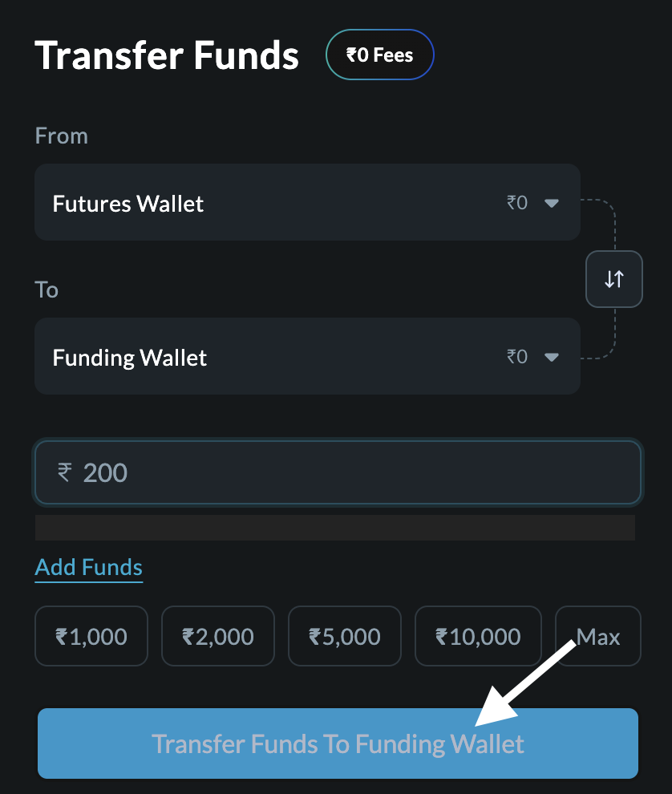The image size is (672, 794).
Task: Select the ₹1,000 quick amount
Action: pyautogui.click(x=91, y=637)
